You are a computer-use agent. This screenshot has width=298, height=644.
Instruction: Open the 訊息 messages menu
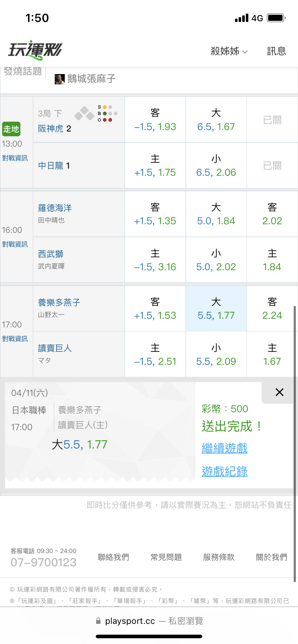tap(276, 51)
